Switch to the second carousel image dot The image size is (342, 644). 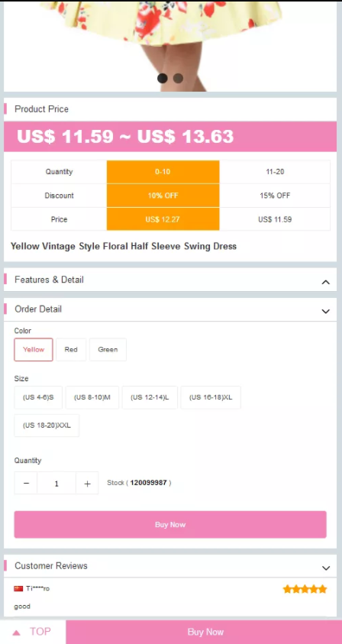tap(178, 78)
